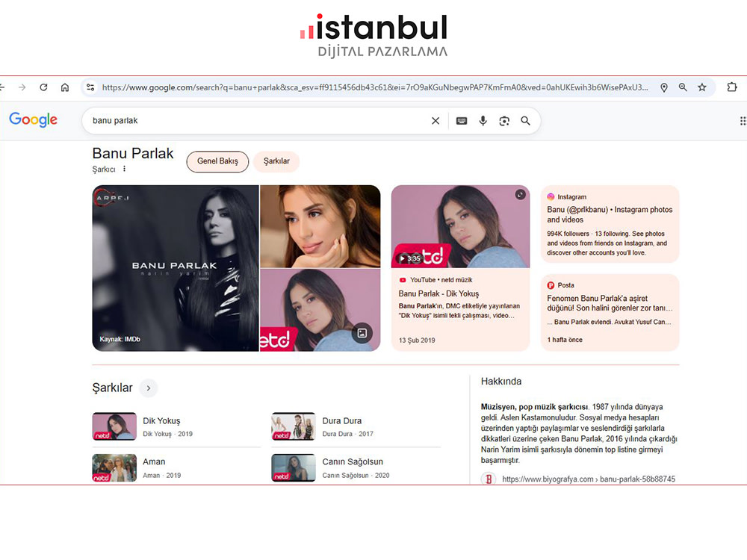Select the Canın Sağolsun song title
The image size is (747, 560).
pyautogui.click(x=353, y=462)
